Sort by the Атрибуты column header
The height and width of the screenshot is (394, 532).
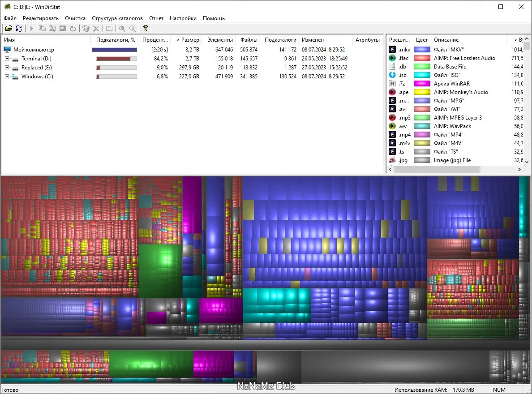[x=368, y=40]
